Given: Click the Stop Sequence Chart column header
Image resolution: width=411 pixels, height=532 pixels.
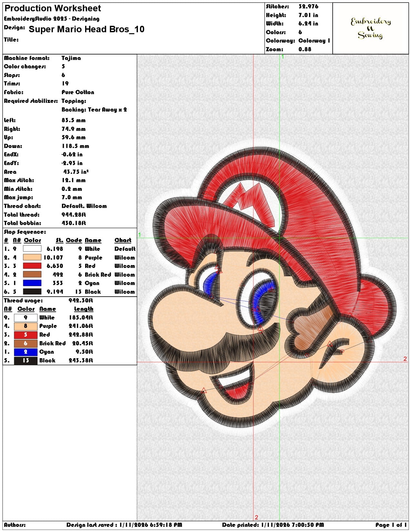Looking at the screenshot, I should click(123, 240).
